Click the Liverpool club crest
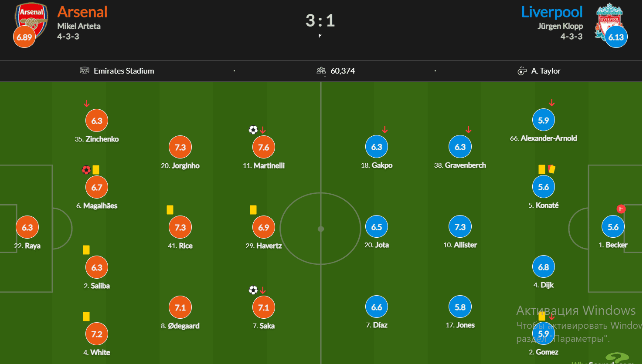This screenshot has height=364, width=643. pos(609,20)
